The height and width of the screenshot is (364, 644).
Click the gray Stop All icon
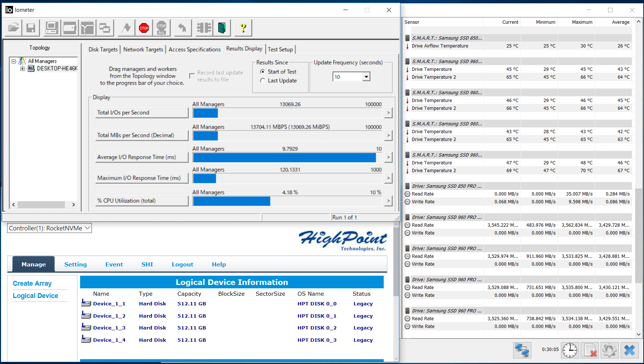pyautogui.click(x=162, y=28)
